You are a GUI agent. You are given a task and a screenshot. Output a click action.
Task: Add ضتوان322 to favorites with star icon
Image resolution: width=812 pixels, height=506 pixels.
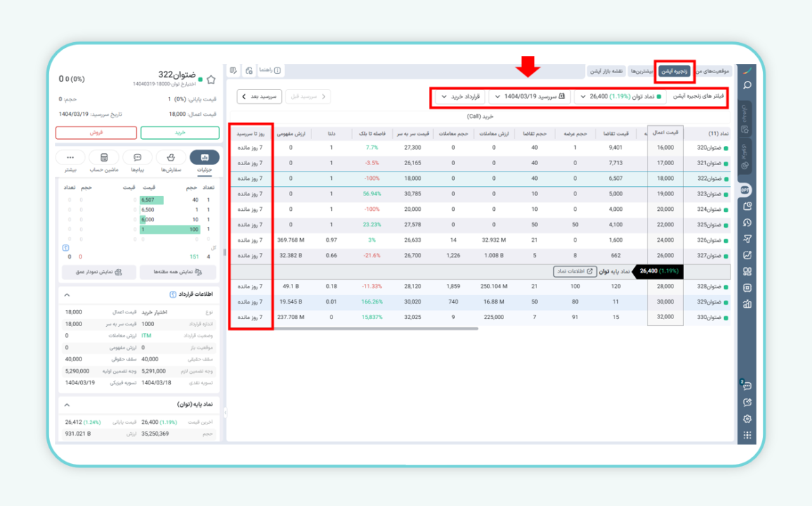coord(211,79)
